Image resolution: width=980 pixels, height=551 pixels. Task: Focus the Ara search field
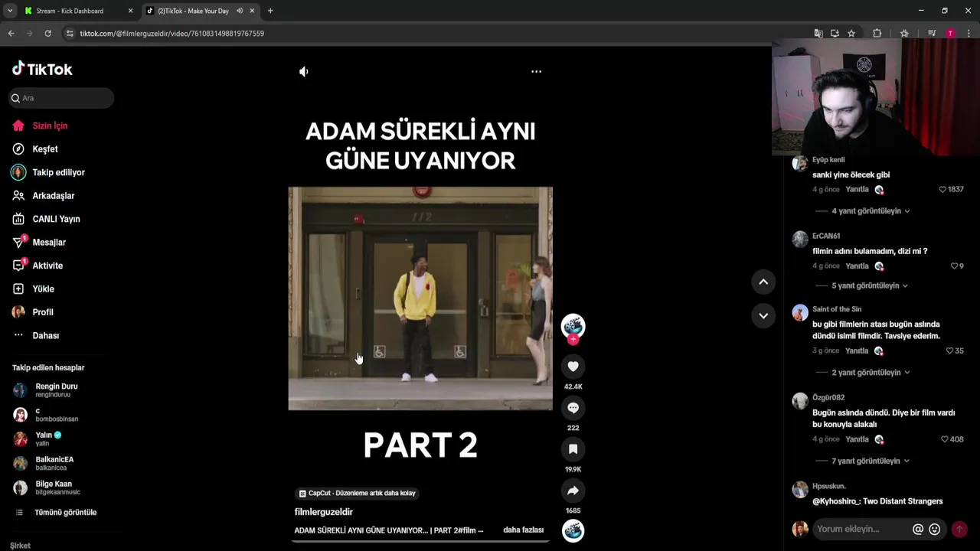pyautogui.click(x=61, y=98)
